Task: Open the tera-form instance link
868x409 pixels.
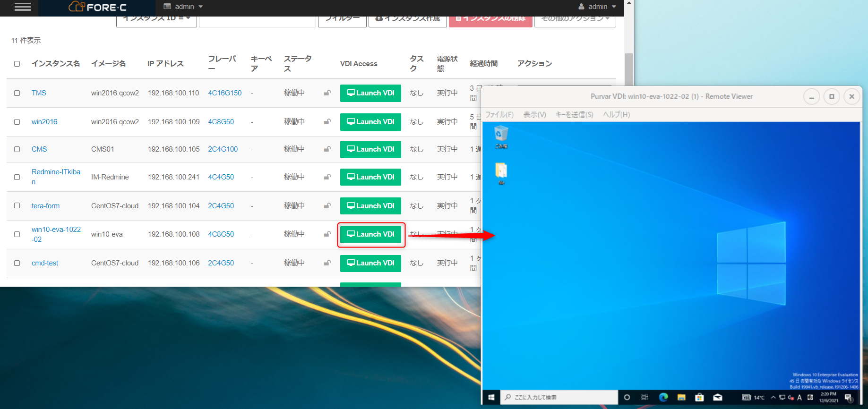Action: 45,206
